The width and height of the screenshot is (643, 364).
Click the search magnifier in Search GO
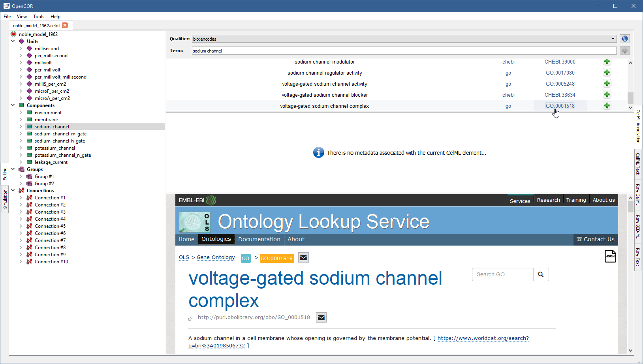coord(541,274)
